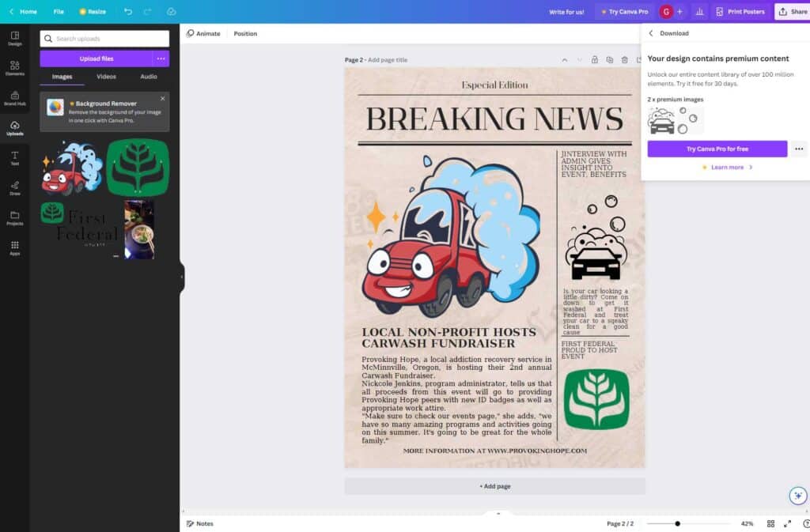810x532 pixels.
Task: Select the Text tool in sidebar
Action: point(14,157)
